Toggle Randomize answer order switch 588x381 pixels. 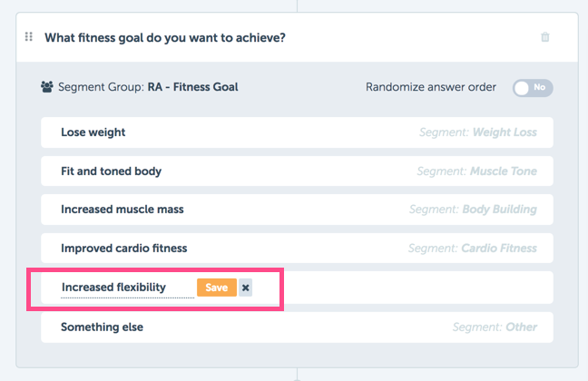coord(533,88)
